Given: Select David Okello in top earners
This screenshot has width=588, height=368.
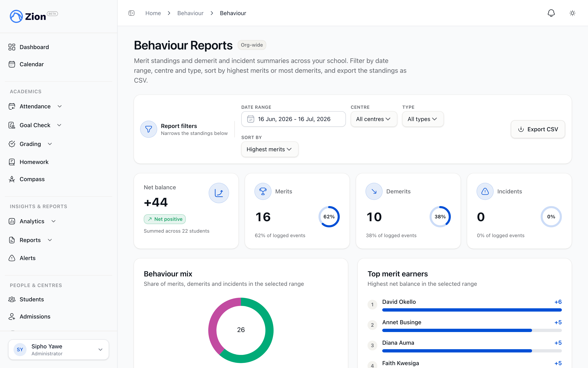Looking at the screenshot, I should [399, 302].
